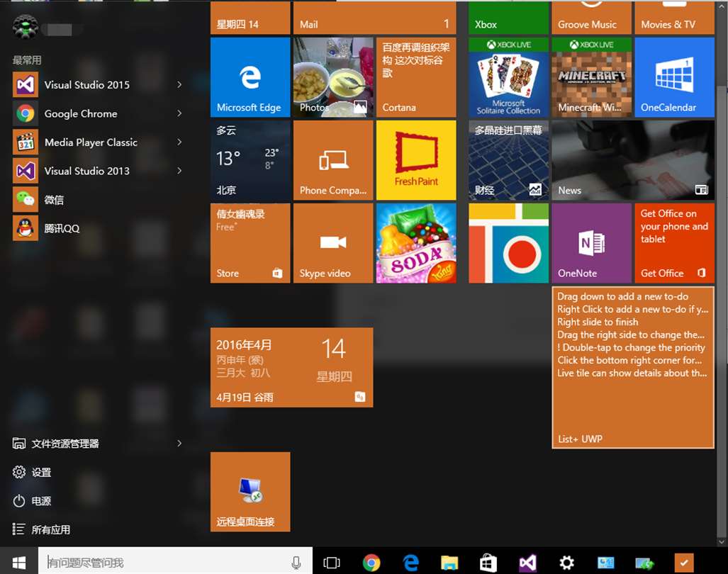Open the Candy Crush Soda tile

click(416, 243)
